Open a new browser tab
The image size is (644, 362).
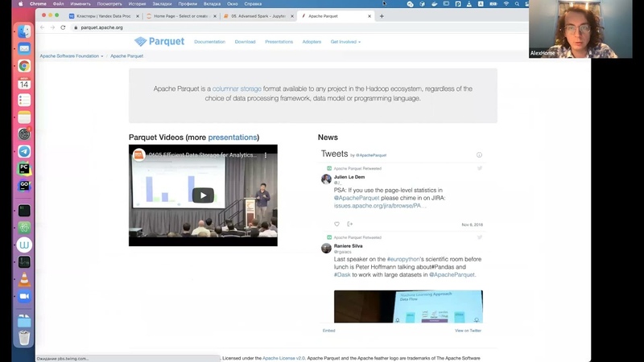click(x=382, y=16)
